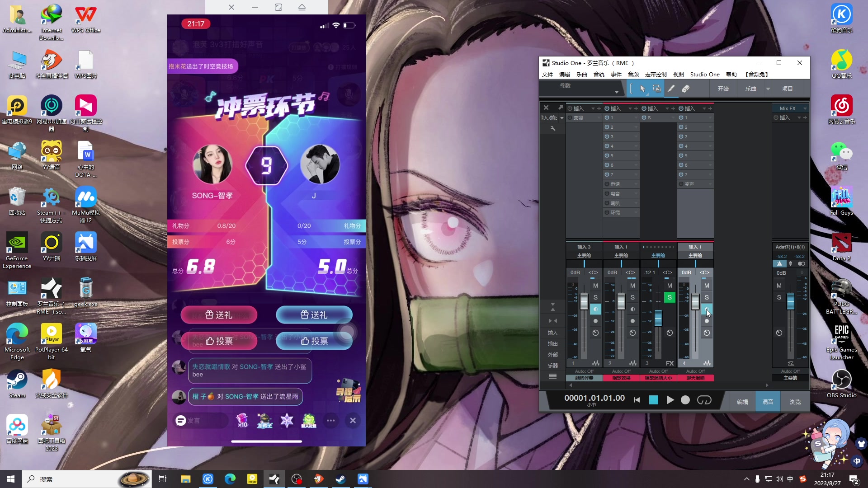Open the mixer wrench settings icon

point(552,128)
